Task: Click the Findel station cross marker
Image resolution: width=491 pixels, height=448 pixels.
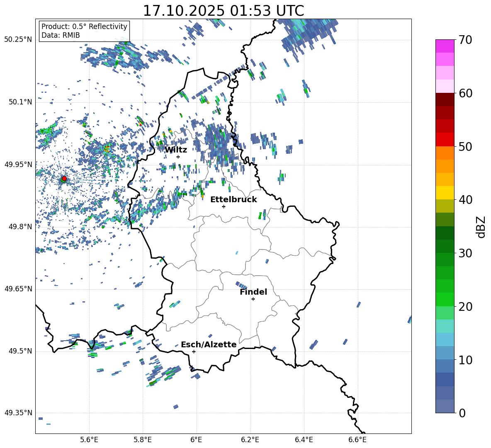Action: pyautogui.click(x=253, y=299)
